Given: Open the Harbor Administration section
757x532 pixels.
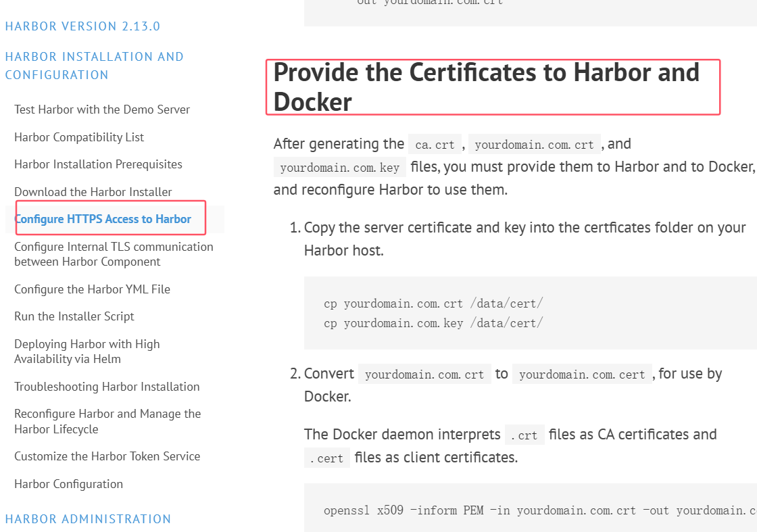Looking at the screenshot, I should tap(88, 519).
